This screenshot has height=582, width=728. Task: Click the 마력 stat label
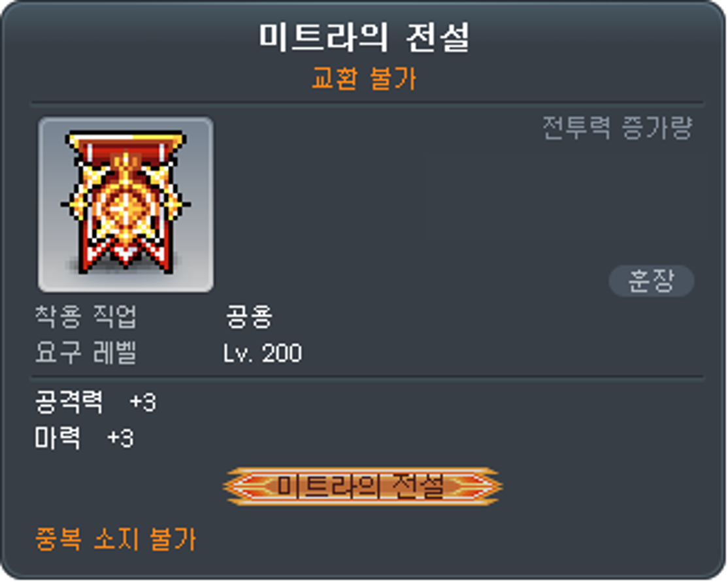click(x=58, y=438)
